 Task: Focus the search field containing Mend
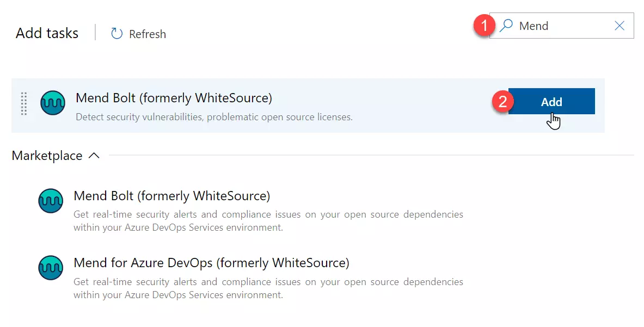pos(561,26)
